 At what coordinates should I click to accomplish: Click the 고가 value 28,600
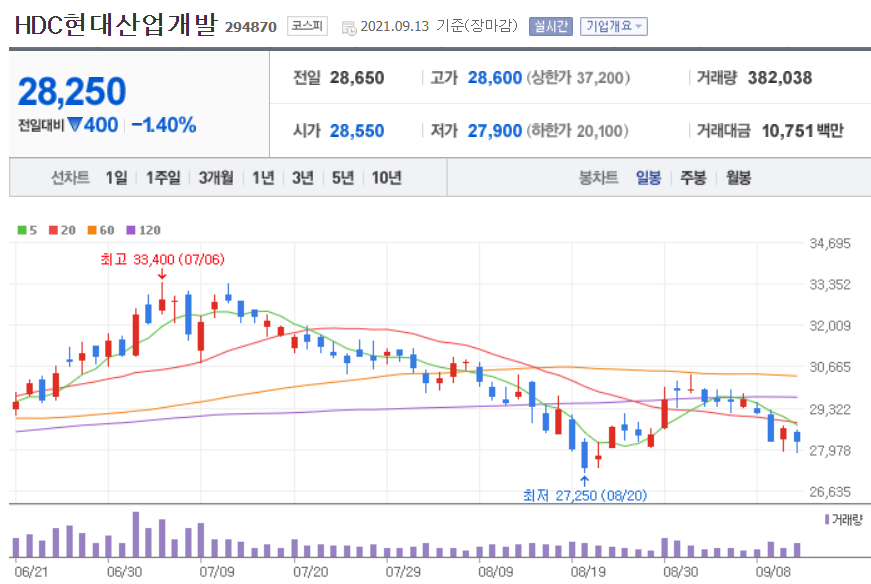(x=494, y=78)
